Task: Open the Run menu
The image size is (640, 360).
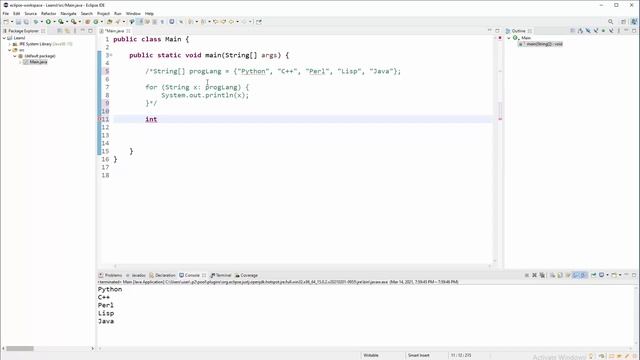Action: pos(118,13)
